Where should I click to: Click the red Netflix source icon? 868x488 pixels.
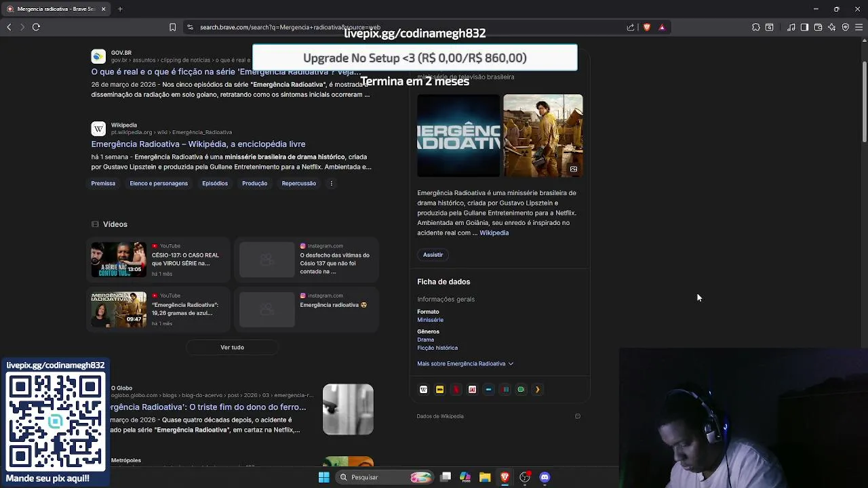point(456,389)
